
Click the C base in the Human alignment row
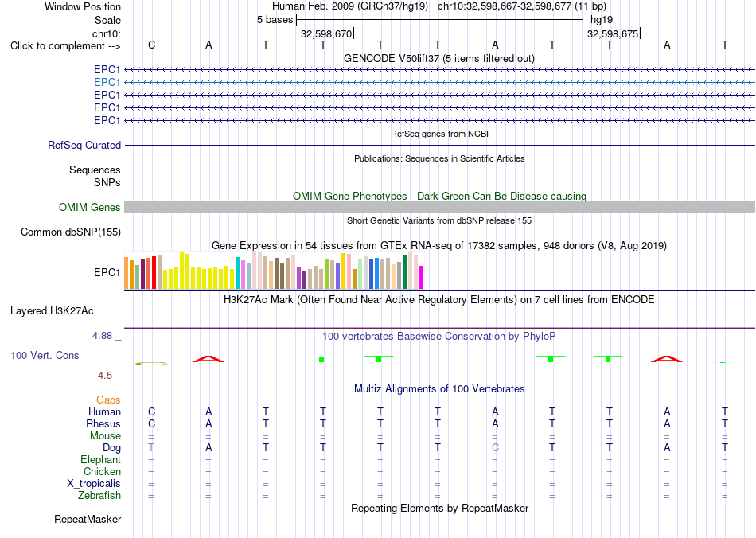151,411
